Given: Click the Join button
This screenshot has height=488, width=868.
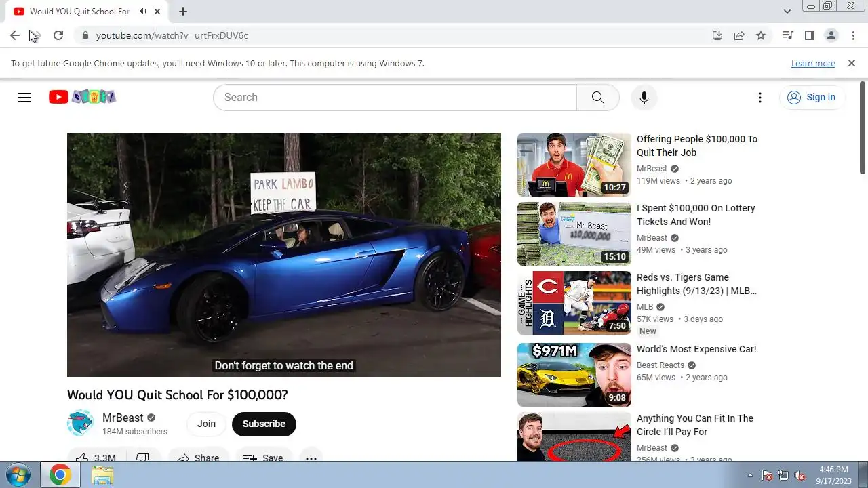Looking at the screenshot, I should point(206,424).
